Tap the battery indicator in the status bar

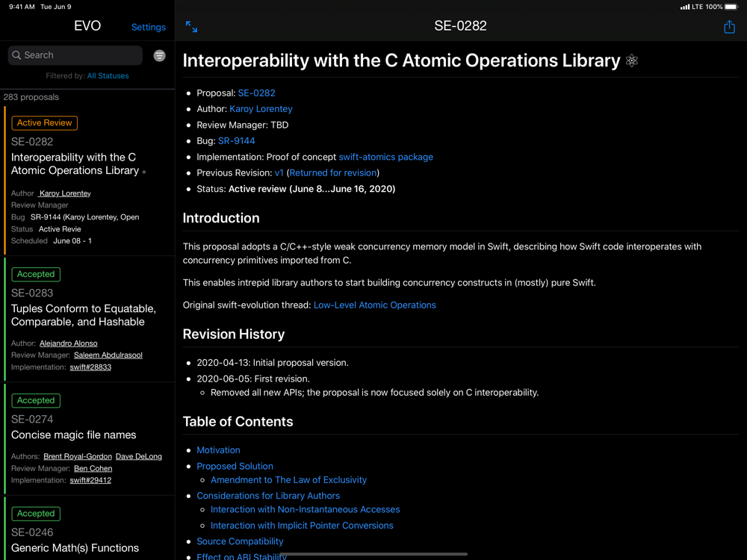coord(731,7)
